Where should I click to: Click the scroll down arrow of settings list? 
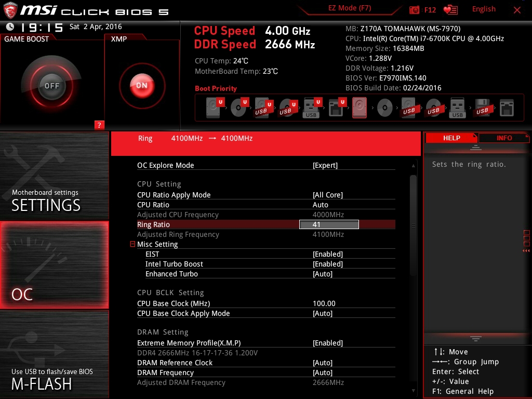click(413, 391)
